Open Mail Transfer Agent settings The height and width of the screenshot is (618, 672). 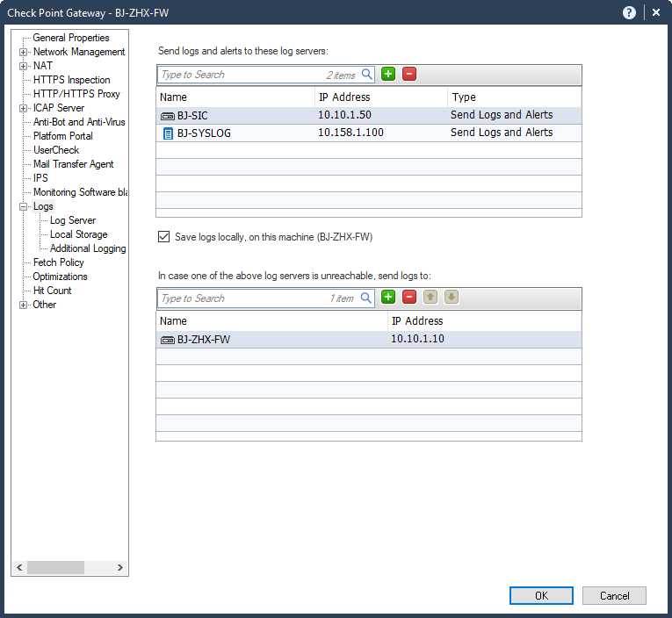click(73, 164)
